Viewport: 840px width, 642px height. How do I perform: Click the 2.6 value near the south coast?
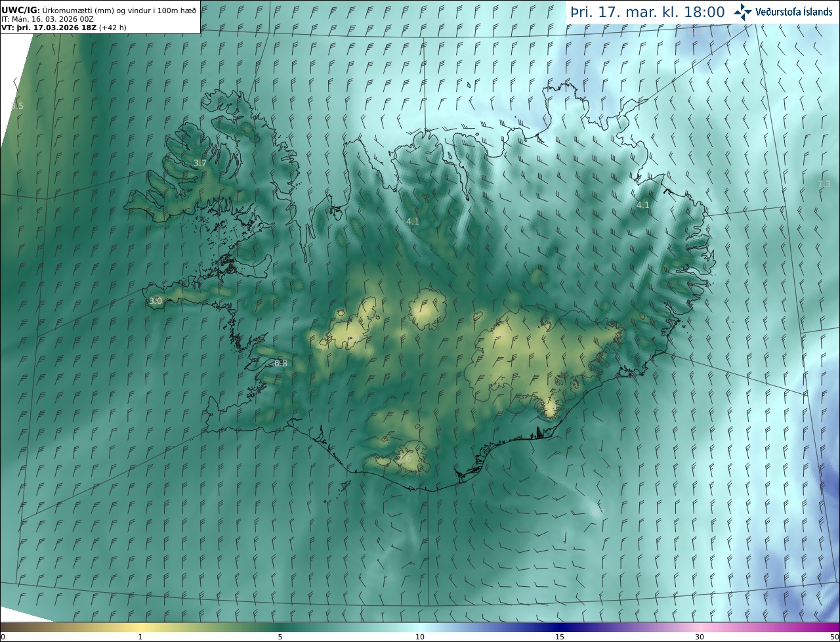404,458
